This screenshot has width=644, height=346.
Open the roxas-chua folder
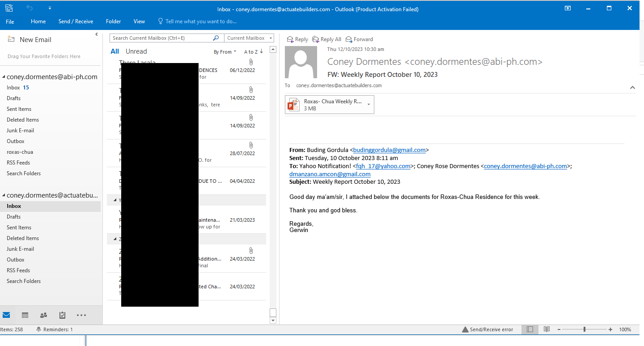20,152
